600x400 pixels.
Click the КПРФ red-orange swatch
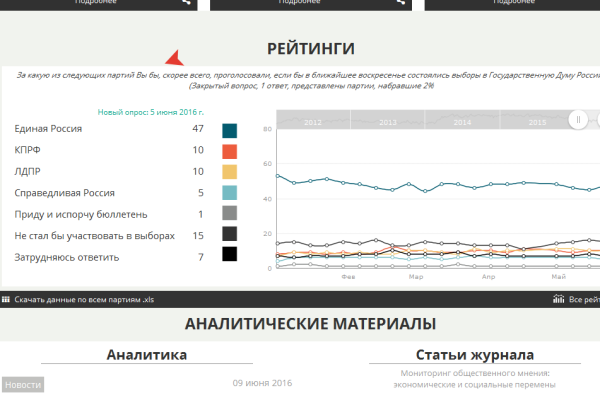[x=230, y=151]
